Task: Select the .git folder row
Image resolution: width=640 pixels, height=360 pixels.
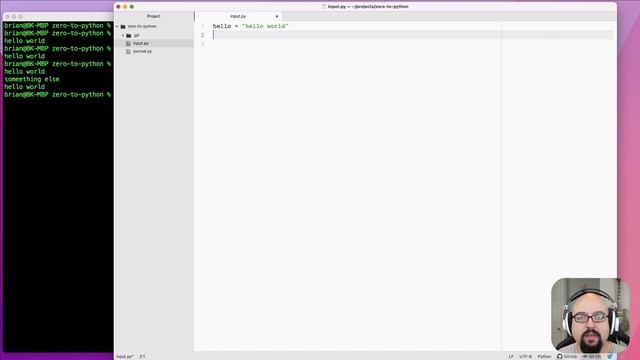Action: [x=154, y=36]
